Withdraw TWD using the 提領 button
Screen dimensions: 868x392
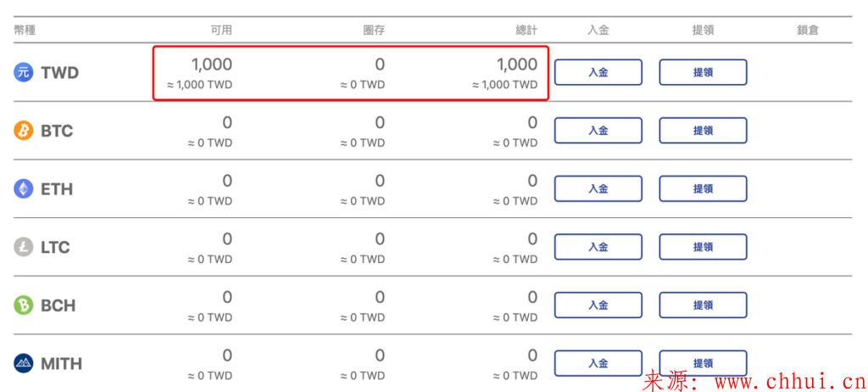click(x=703, y=72)
